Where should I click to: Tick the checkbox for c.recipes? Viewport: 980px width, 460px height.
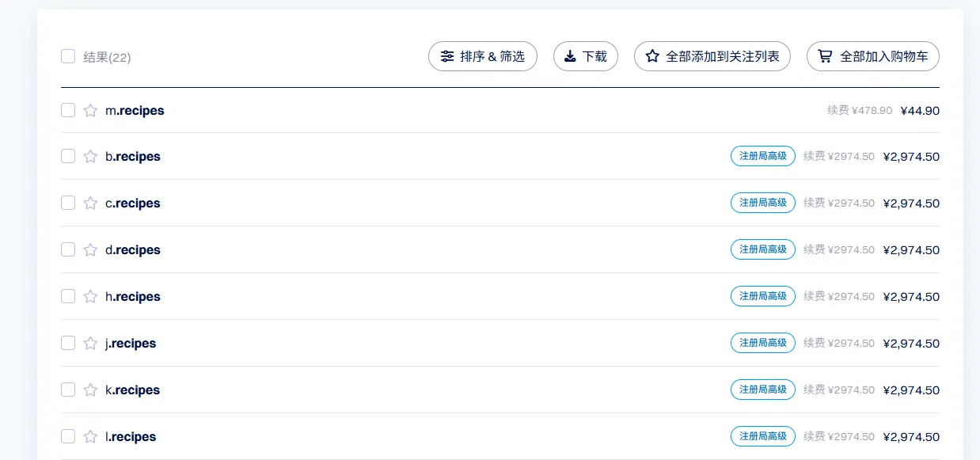[x=68, y=203]
